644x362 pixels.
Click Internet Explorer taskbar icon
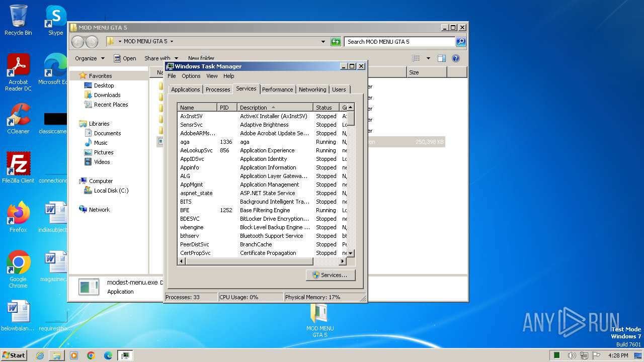pos(40,355)
